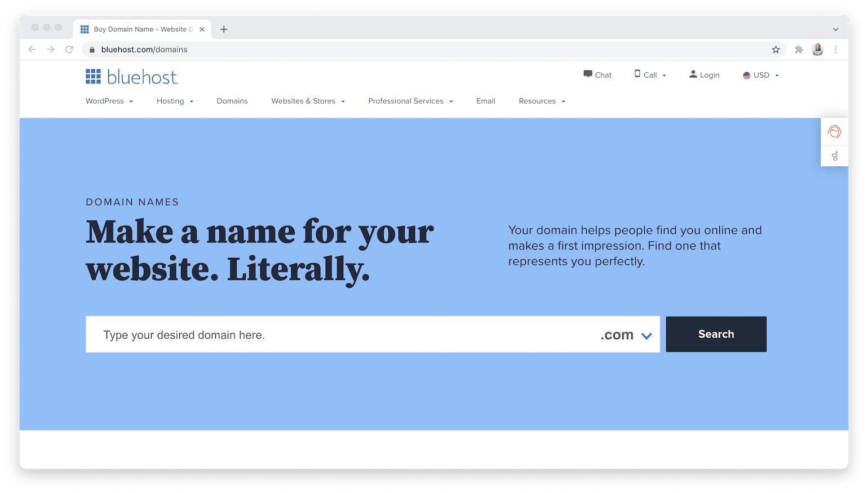Screen dimensions: 868x493
Task: Select Domains in the navigation bar
Action: click(232, 101)
